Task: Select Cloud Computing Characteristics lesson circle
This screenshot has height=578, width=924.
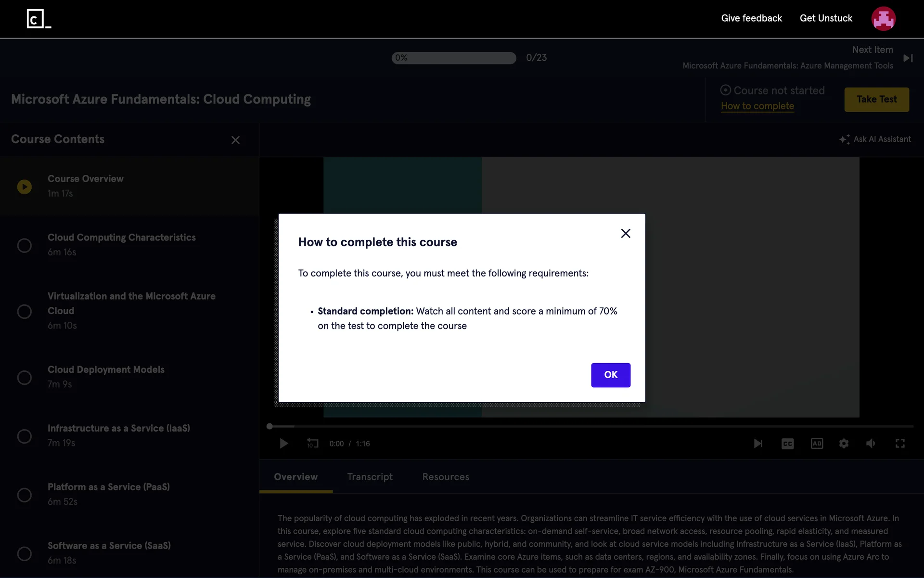Action: pyautogui.click(x=25, y=246)
